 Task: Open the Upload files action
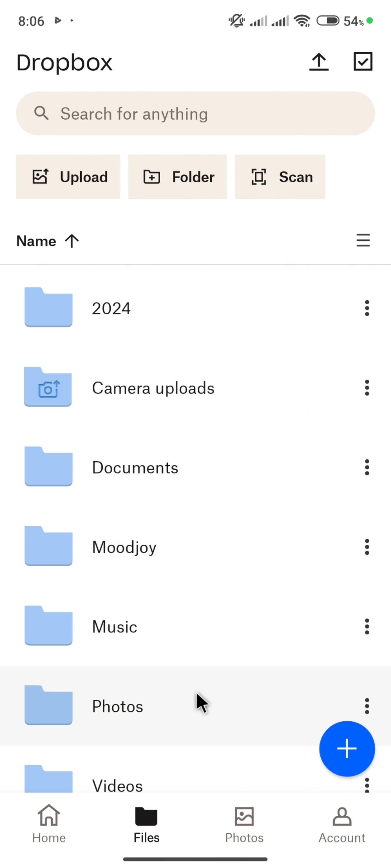[x=68, y=177]
